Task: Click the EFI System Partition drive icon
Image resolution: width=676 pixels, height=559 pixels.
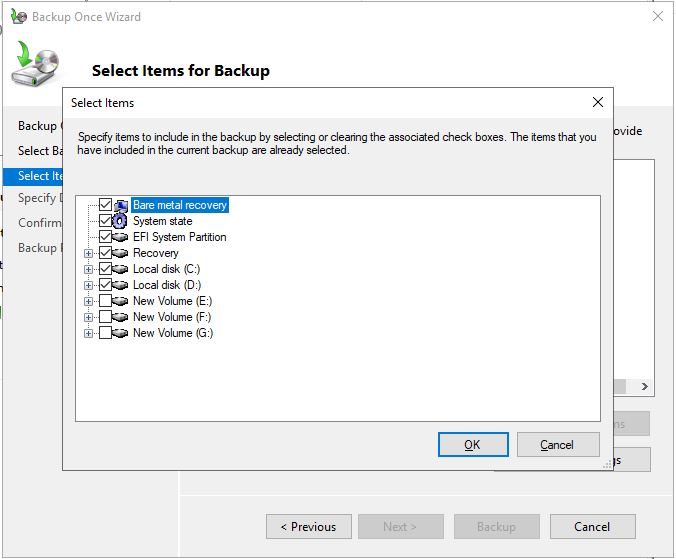Action: point(121,237)
